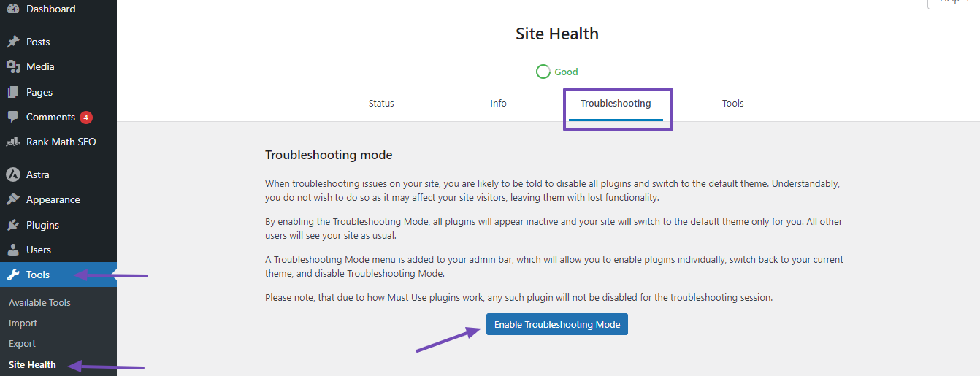Open the Astra menu
The width and height of the screenshot is (980, 376).
coord(58,174)
